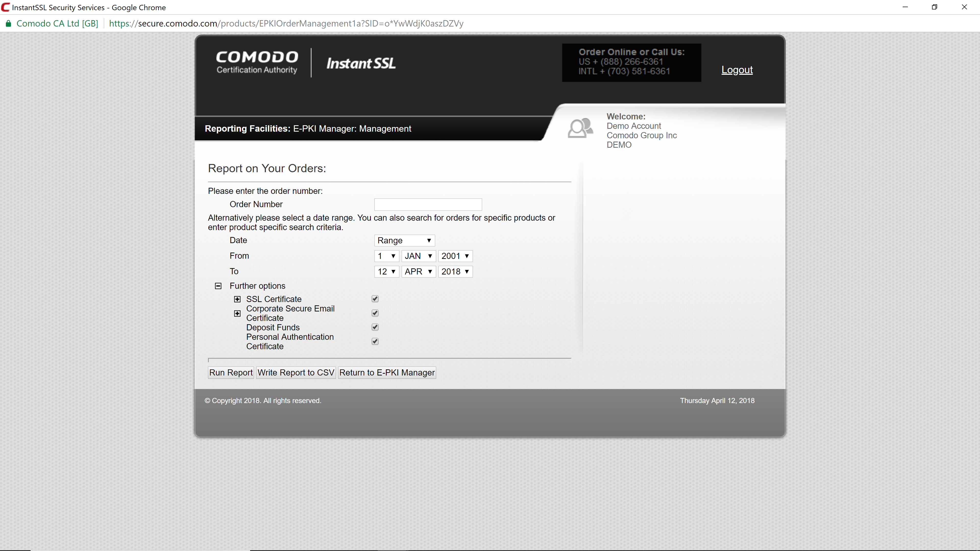Open the From month JAN dropdown

pyautogui.click(x=419, y=256)
